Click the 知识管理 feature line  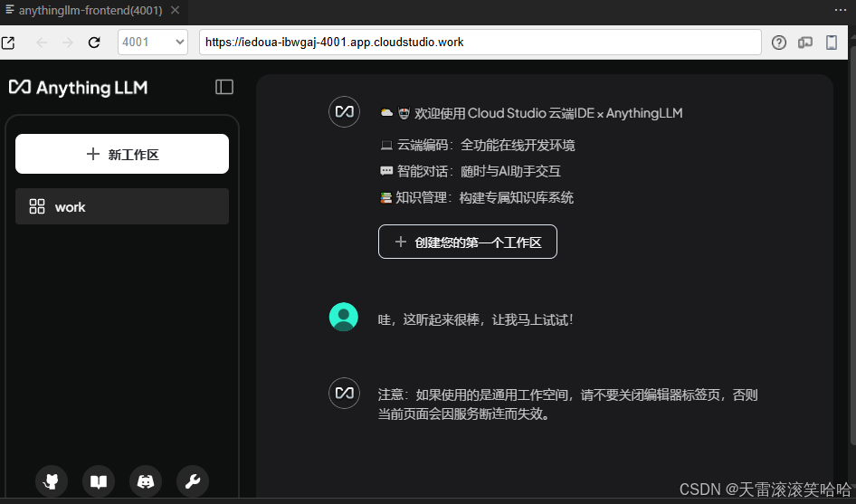[477, 197]
